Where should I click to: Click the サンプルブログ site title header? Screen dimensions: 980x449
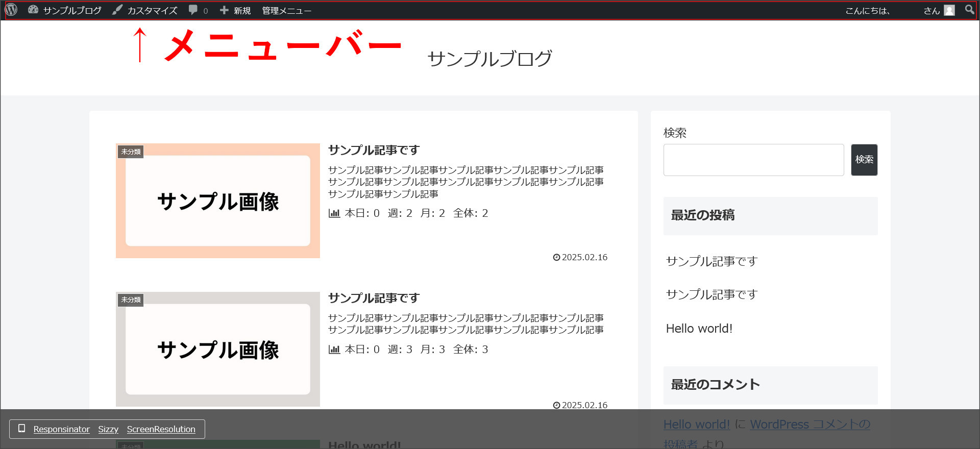489,58
